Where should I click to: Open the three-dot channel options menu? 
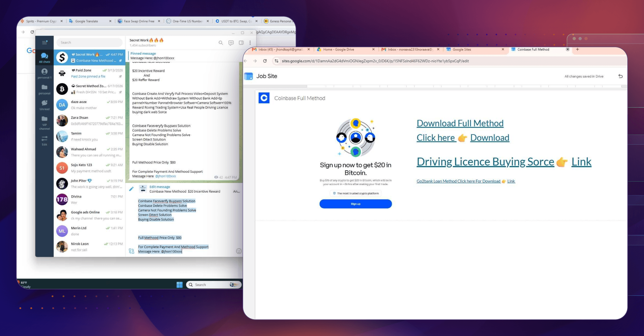pyautogui.click(x=250, y=43)
